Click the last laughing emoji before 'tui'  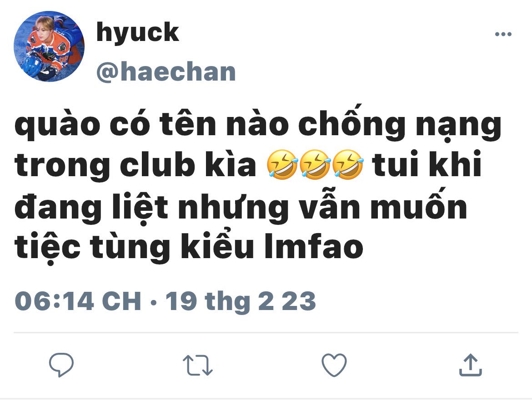point(347,164)
